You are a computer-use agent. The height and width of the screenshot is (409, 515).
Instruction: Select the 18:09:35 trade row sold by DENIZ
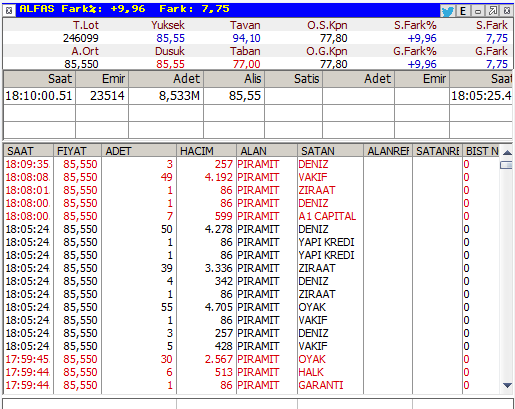(252, 164)
